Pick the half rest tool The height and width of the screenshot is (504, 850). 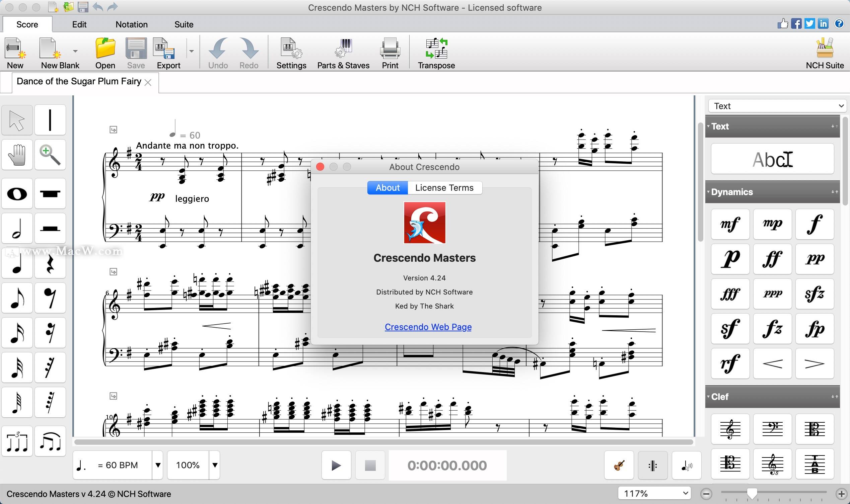click(50, 228)
